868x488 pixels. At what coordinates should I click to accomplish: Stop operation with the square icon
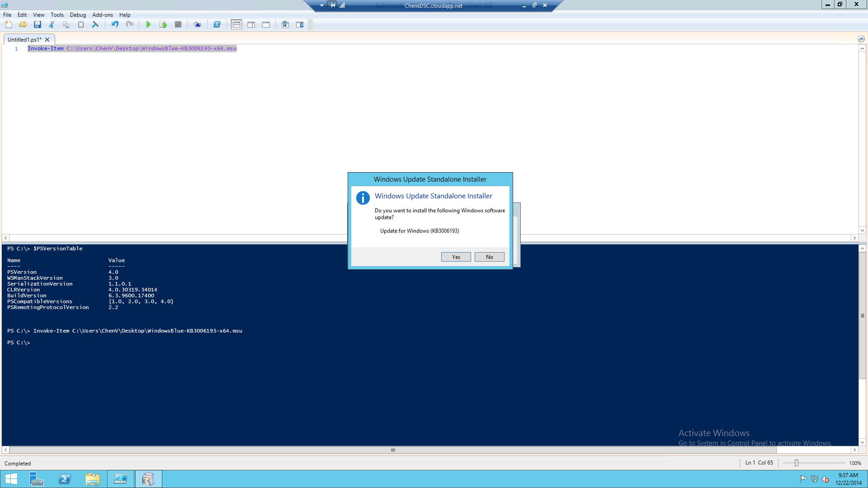click(178, 24)
